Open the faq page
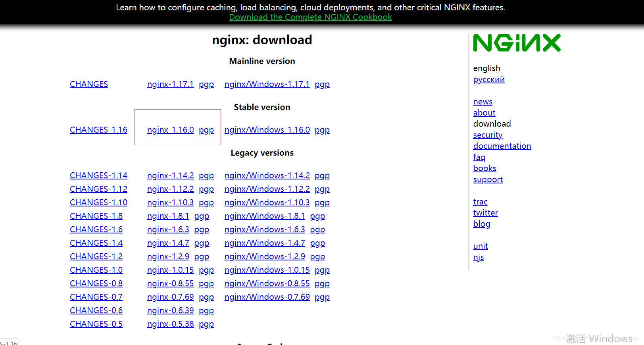 click(479, 157)
